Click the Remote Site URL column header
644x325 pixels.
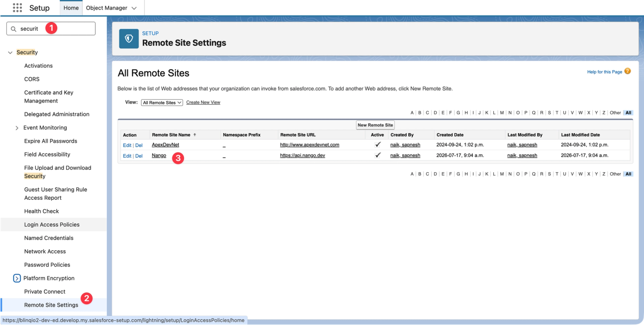point(298,135)
